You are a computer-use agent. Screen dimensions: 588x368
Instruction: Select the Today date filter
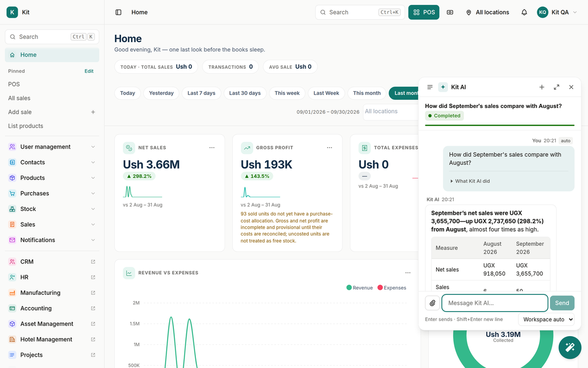pyautogui.click(x=127, y=93)
